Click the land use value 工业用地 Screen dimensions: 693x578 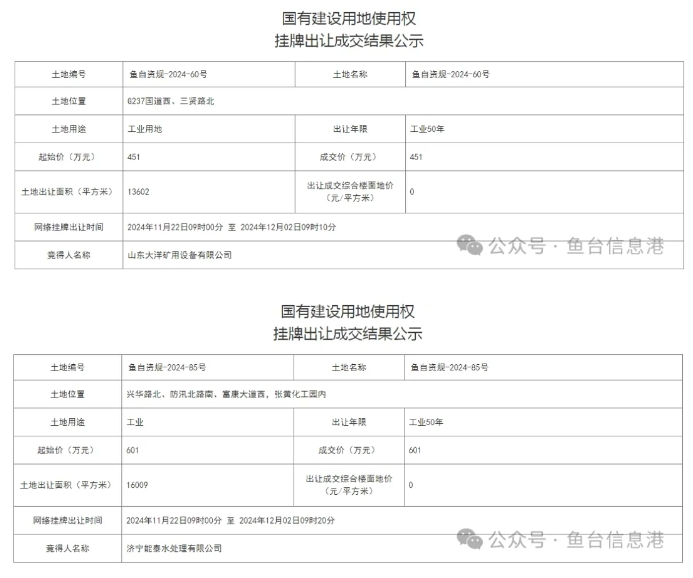(145, 129)
